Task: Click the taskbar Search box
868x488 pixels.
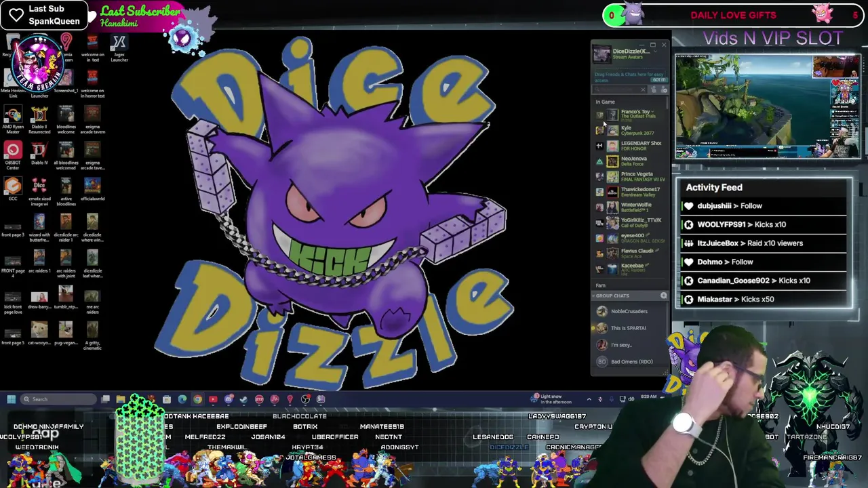Action: (x=58, y=399)
